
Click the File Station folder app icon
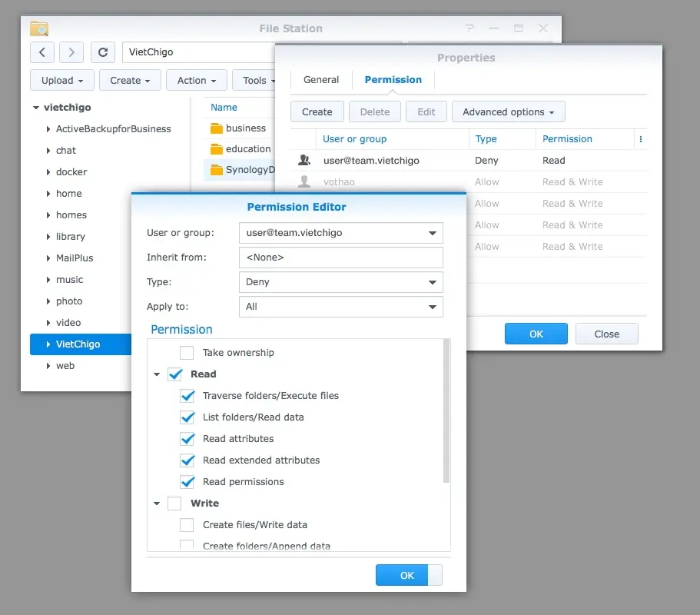[x=39, y=28]
